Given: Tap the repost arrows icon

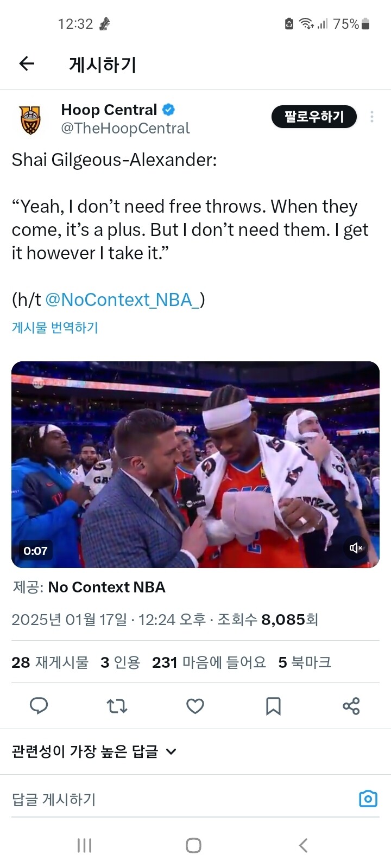Looking at the screenshot, I should 117,706.
